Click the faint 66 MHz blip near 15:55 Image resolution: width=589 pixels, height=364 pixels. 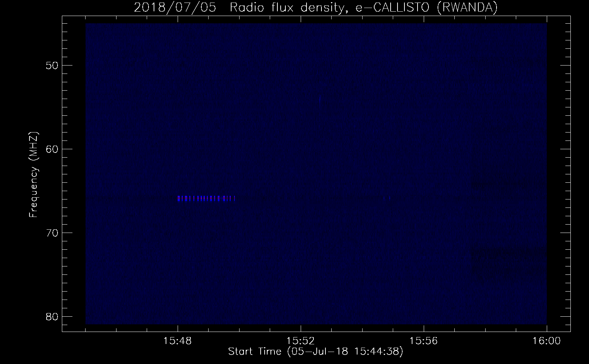coord(387,198)
